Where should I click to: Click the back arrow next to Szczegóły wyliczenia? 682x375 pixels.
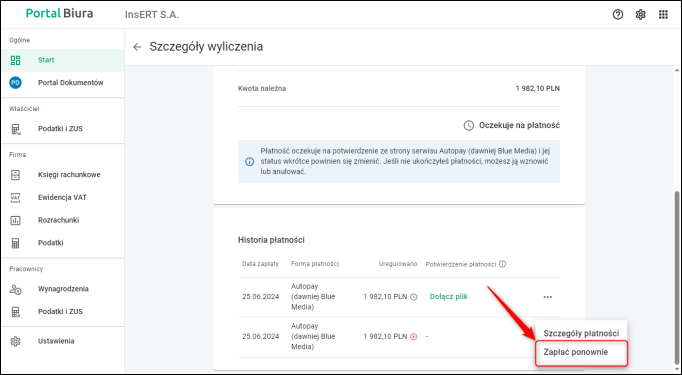click(137, 47)
